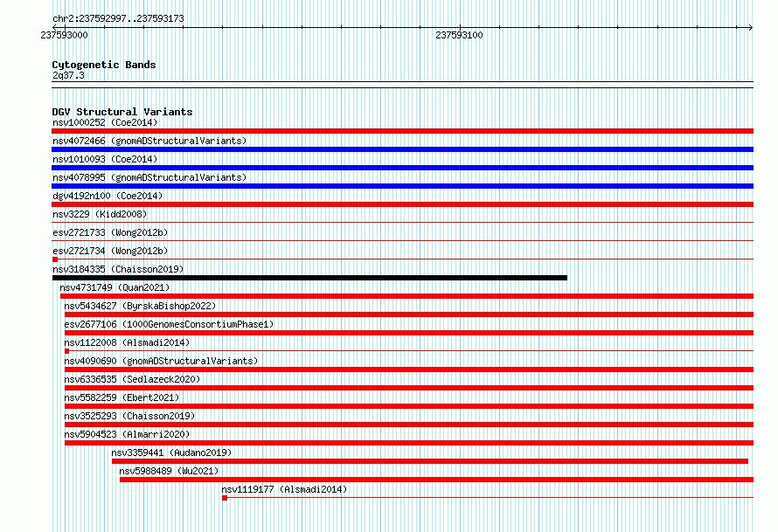Click the nsv1122008 (Alsmadi2014) label
Viewport: 778px width, 532px height.
[127, 342]
